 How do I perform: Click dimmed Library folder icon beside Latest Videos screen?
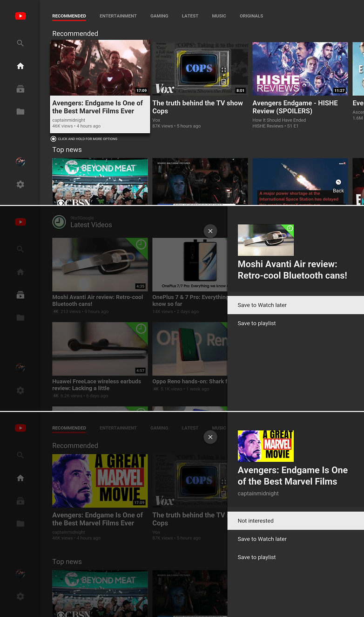pyautogui.click(x=20, y=317)
